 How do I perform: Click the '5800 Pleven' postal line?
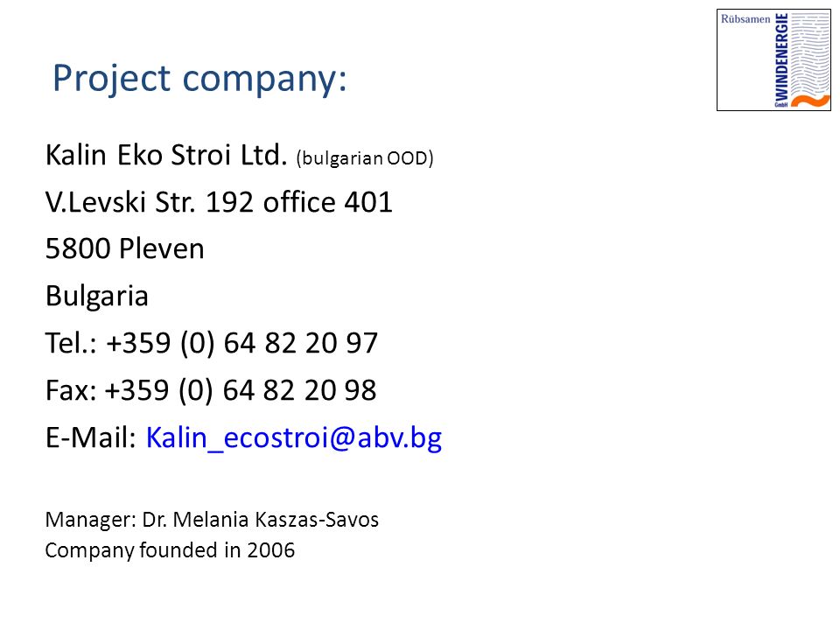pos(125,249)
